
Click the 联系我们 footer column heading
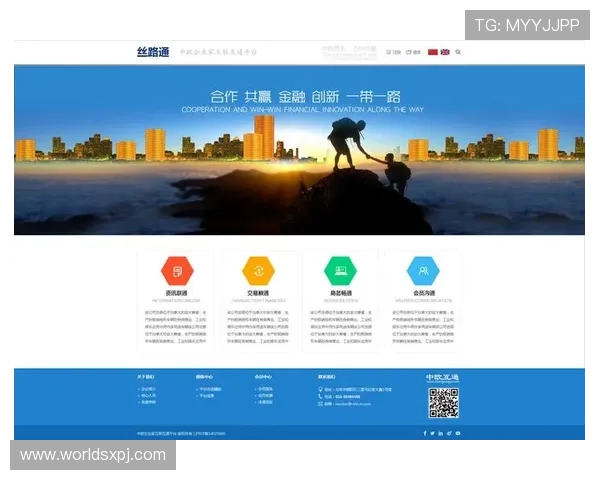click(x=326, y=377)
